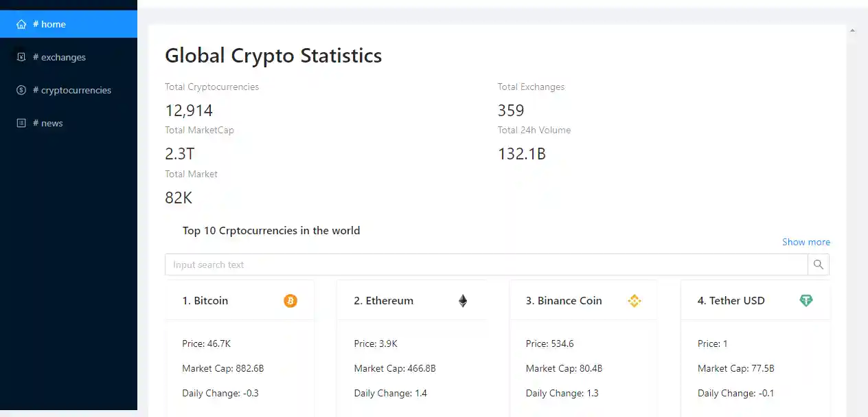Open '# exchanges' from the sidebar menu
This screenshot has height=417, width=868.
click(62, 57)
